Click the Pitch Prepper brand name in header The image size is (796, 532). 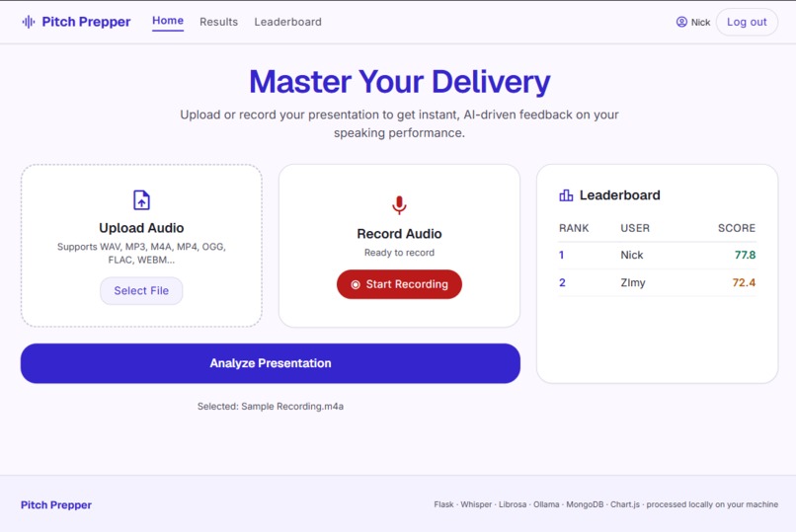pos(86,22)
